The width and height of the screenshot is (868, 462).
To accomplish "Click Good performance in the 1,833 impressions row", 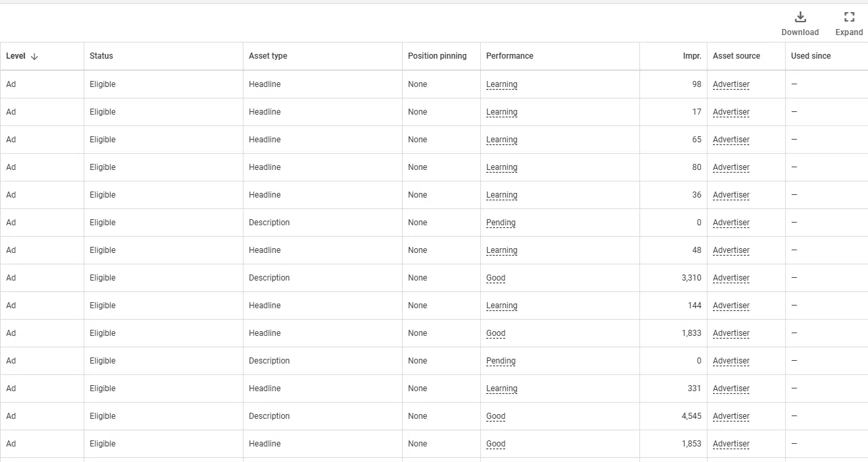I will 496,333.
